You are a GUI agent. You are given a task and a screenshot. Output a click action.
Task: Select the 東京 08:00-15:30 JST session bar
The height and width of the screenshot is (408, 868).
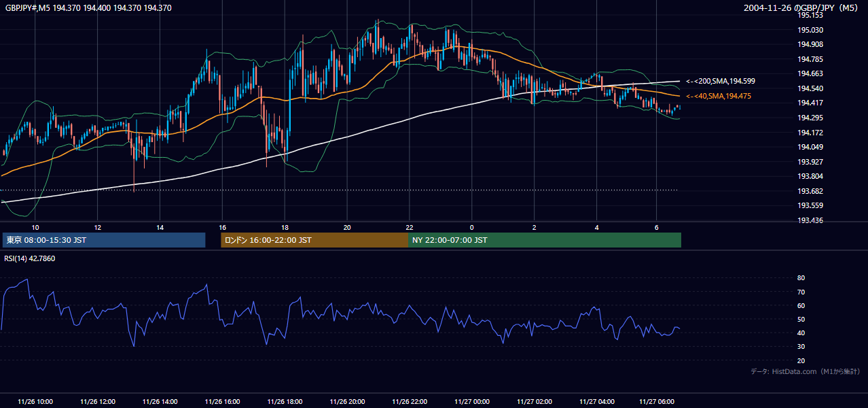coord(104,240)
